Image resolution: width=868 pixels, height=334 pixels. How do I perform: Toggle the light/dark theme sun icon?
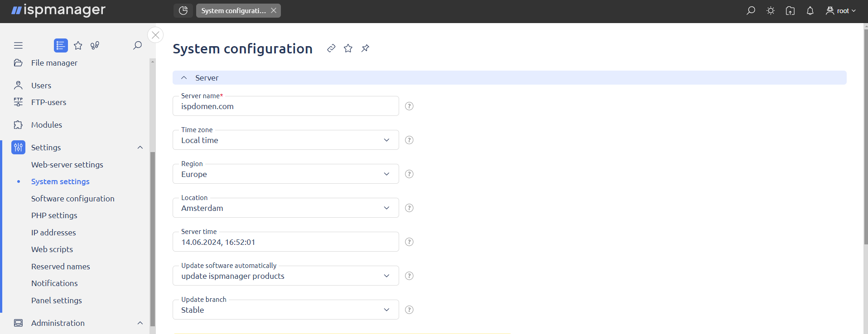771,11
